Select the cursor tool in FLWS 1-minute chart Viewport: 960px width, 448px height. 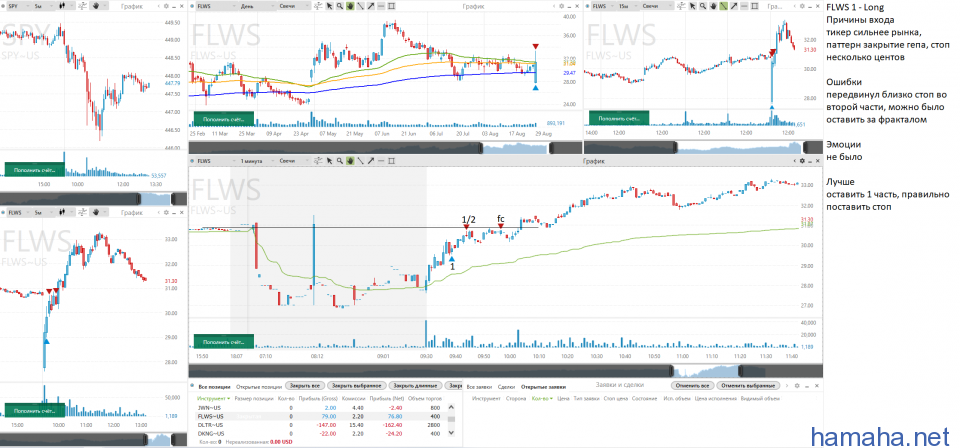click(329, 161)
